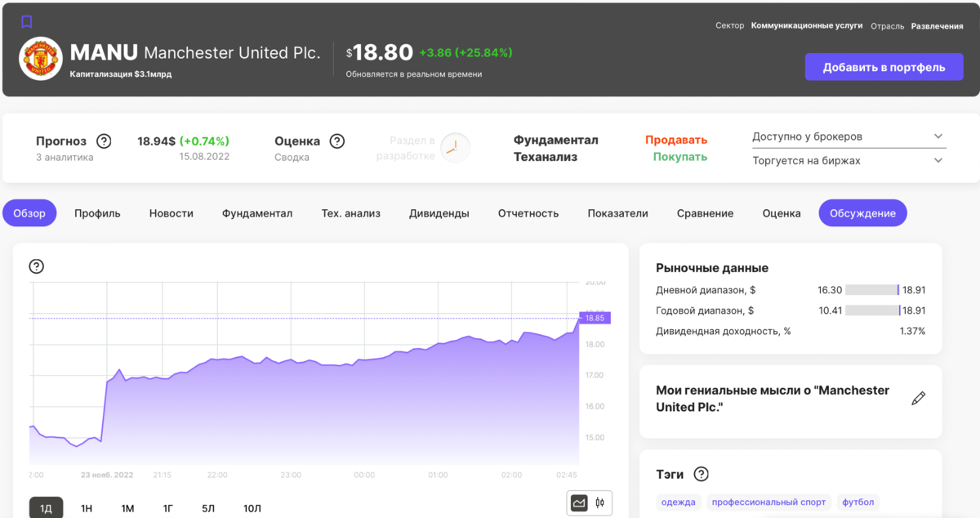This screenshot has height=518, width=980.
Task: Open the Тех. анализ tab
Action: pos(351,213)
